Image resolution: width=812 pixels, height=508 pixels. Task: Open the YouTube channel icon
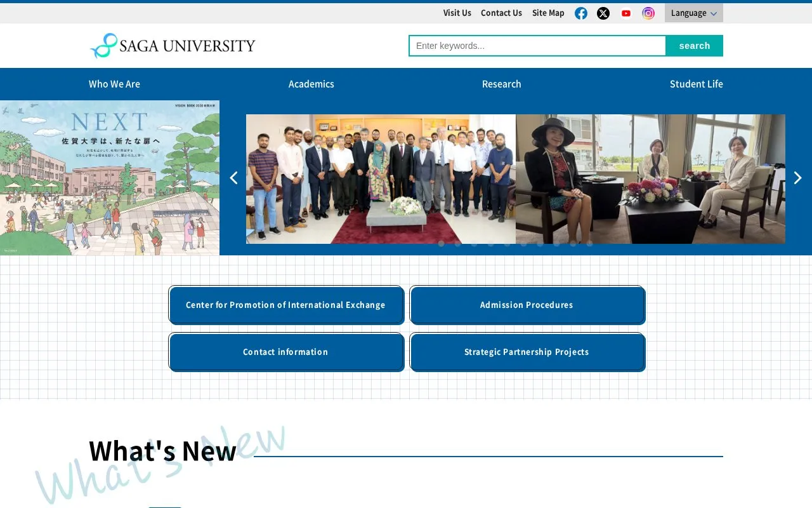click(x=626, y=13)
